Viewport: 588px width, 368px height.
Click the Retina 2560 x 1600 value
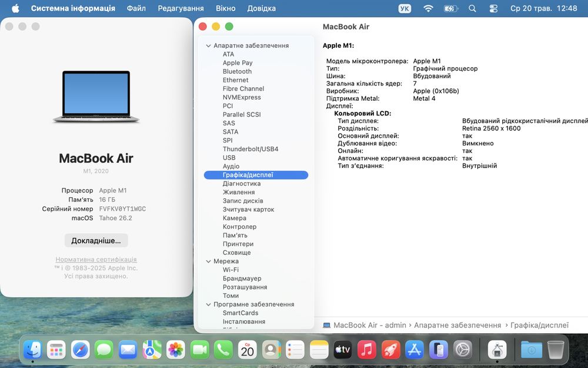(x=491, y=128)
